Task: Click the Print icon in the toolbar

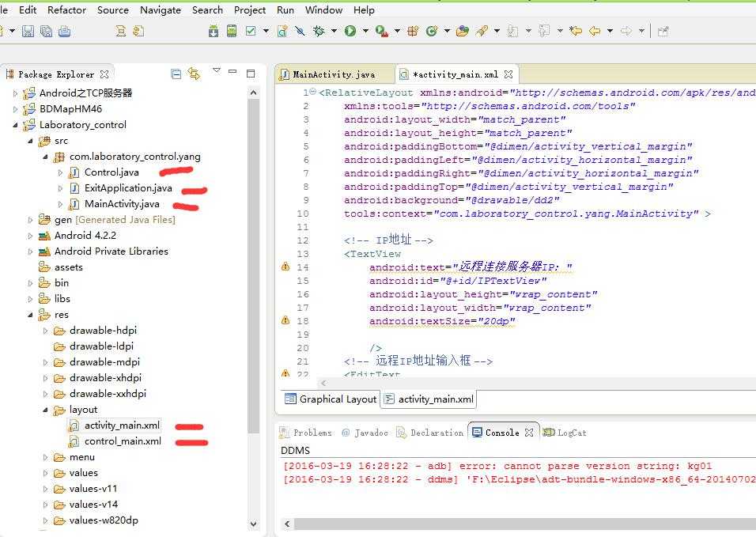Action: pos(64,32)
